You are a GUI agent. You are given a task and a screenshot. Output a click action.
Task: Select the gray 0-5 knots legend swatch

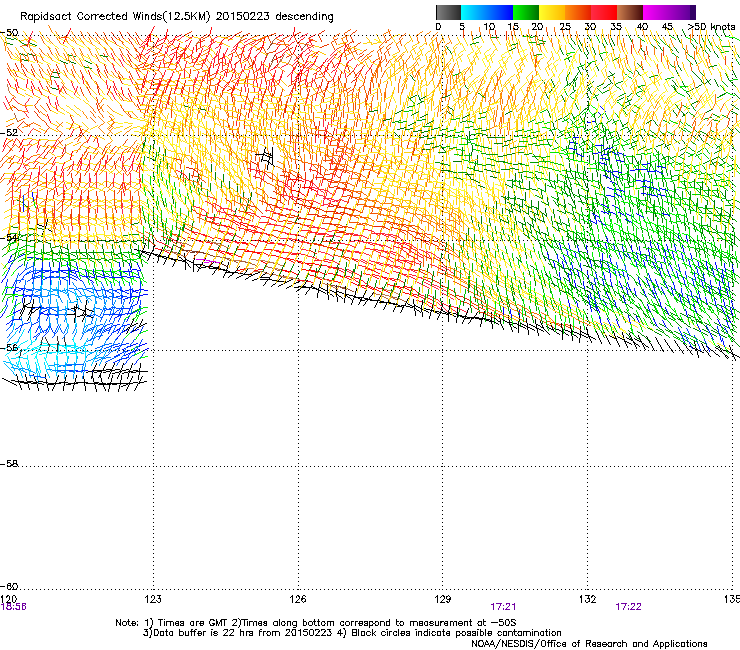point(448,12)
